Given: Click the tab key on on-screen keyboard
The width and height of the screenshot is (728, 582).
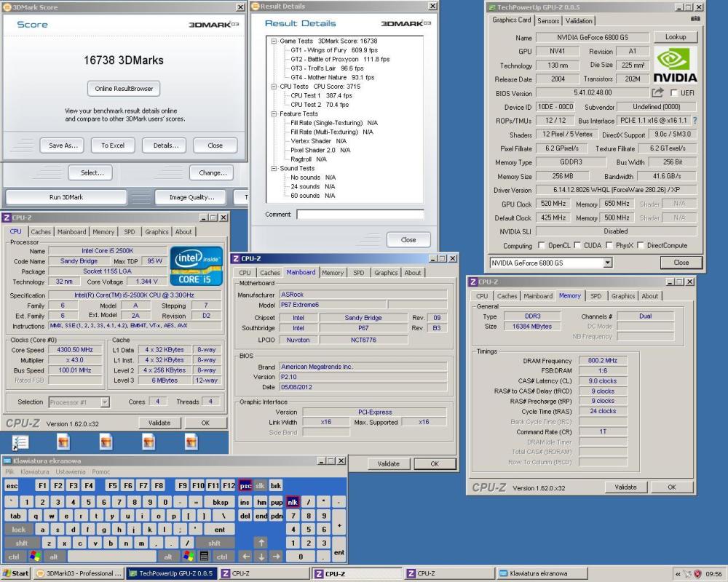Looking at the screenshot, I should pyautogui.click(x=15, y=516).
